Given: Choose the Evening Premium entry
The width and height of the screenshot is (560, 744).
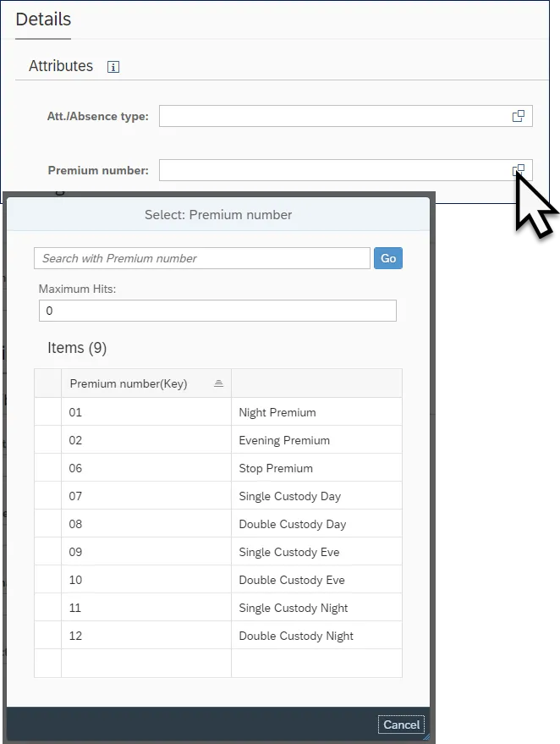Looking at the screenshot, I should 284,440.
